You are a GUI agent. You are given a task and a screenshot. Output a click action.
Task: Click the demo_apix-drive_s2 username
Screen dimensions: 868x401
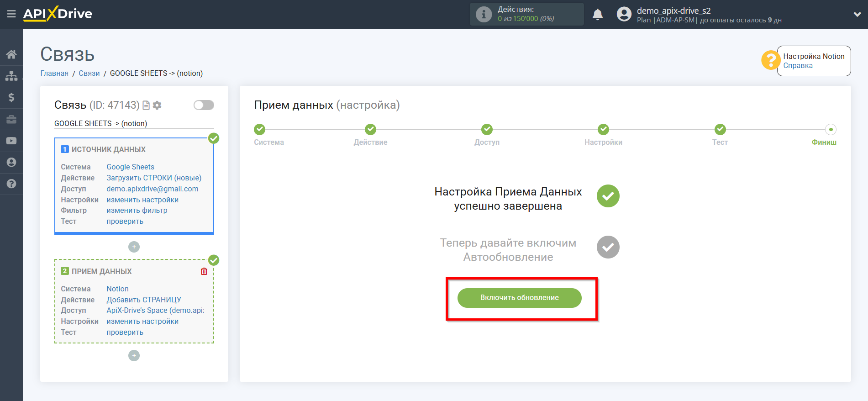pyautogui.click(x=673, y=11)
